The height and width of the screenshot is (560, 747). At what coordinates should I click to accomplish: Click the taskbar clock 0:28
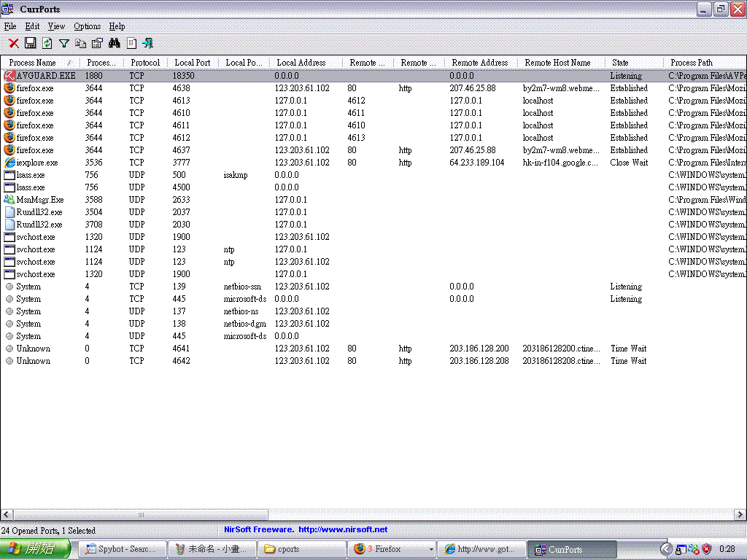727,549
